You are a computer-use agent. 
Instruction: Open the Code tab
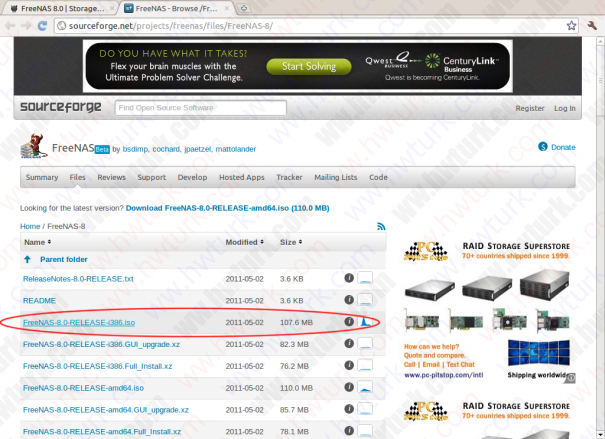[378, 177]
